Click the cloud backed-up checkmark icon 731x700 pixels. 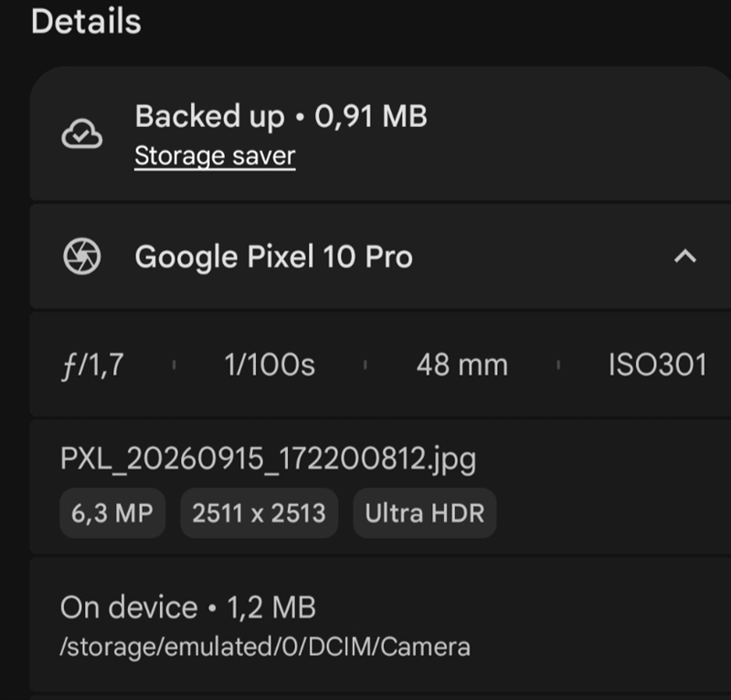81,134
